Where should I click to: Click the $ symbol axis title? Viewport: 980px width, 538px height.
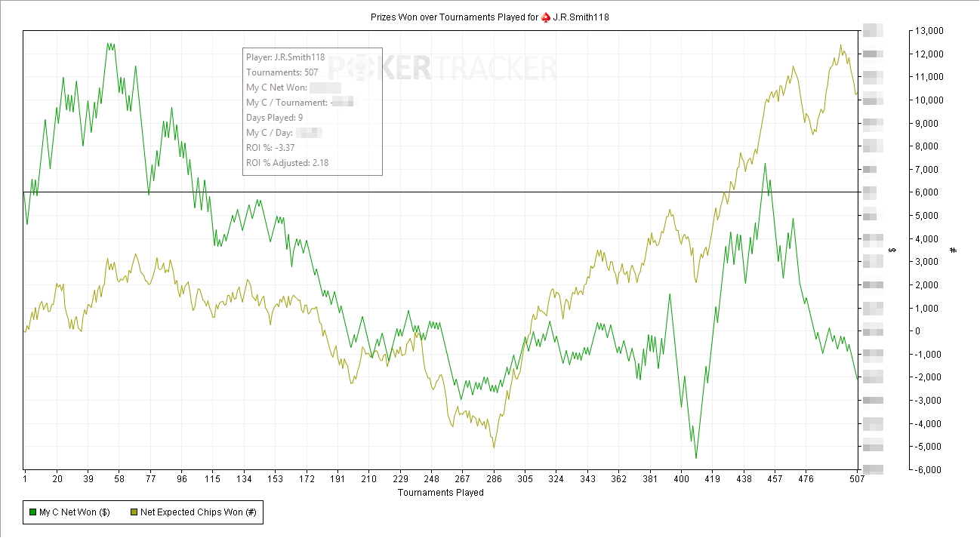coord(892,250)
